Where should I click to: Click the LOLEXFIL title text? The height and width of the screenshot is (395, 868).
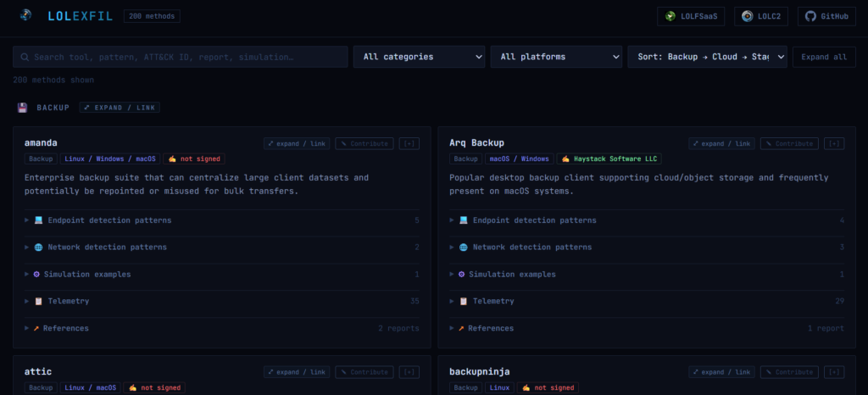(x=81, y=17)
